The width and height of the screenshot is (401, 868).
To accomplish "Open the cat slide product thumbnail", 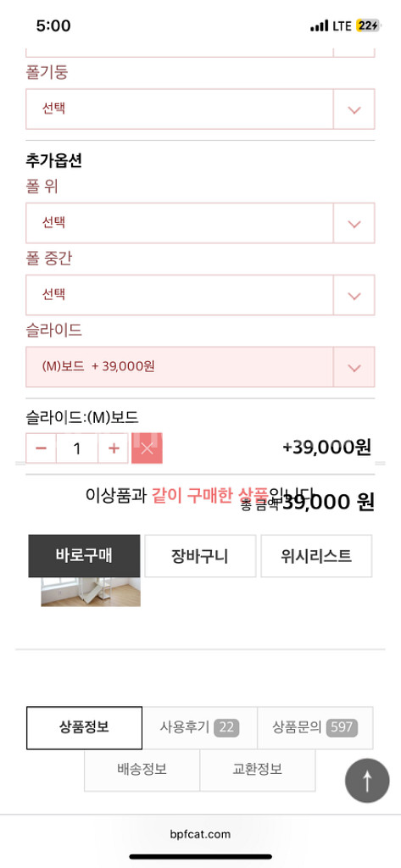I will click(x=90, y=592).
